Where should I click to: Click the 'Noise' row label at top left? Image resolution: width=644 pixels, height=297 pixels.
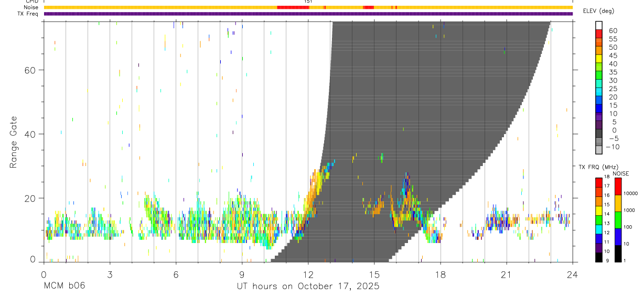pyautogui.click(x=31, y=7)
